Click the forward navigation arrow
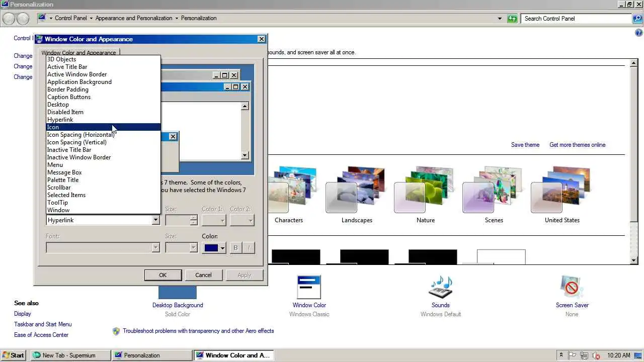This screenshot has width=644, height=362. 23,19
